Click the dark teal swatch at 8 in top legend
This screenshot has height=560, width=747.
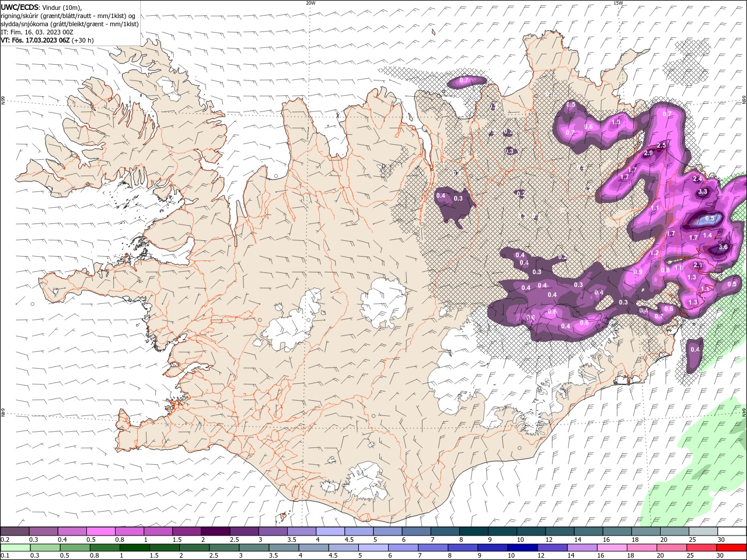coord(473,531)
